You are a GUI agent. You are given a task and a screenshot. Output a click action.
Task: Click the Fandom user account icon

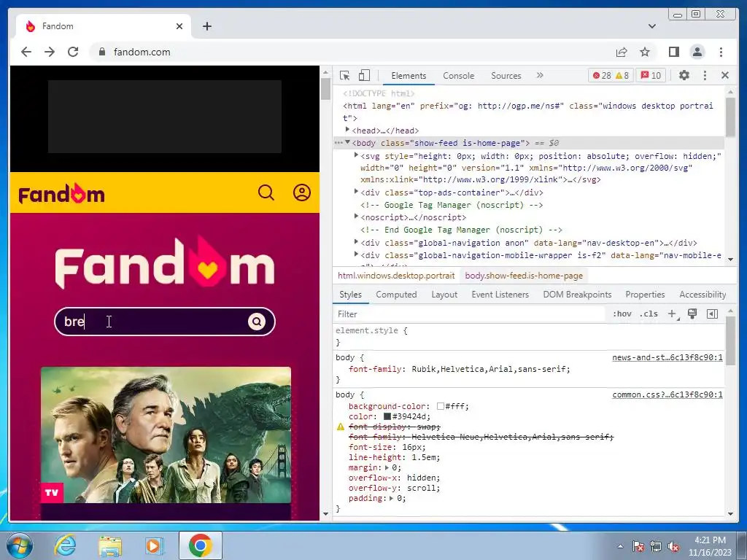[x=301, y=192]
